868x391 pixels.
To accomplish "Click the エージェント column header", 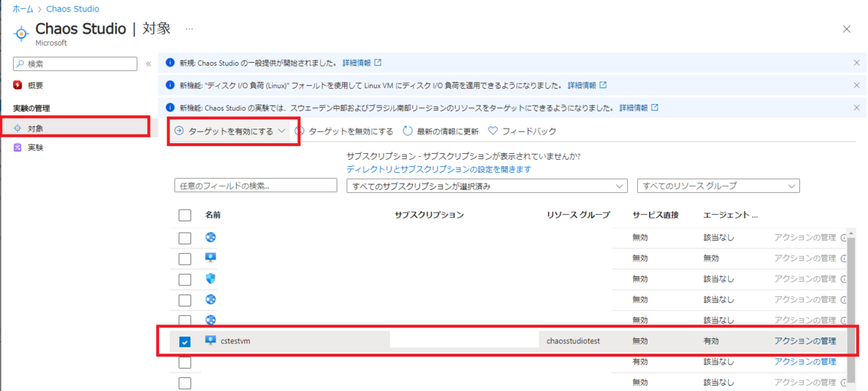I will (730, 215).
